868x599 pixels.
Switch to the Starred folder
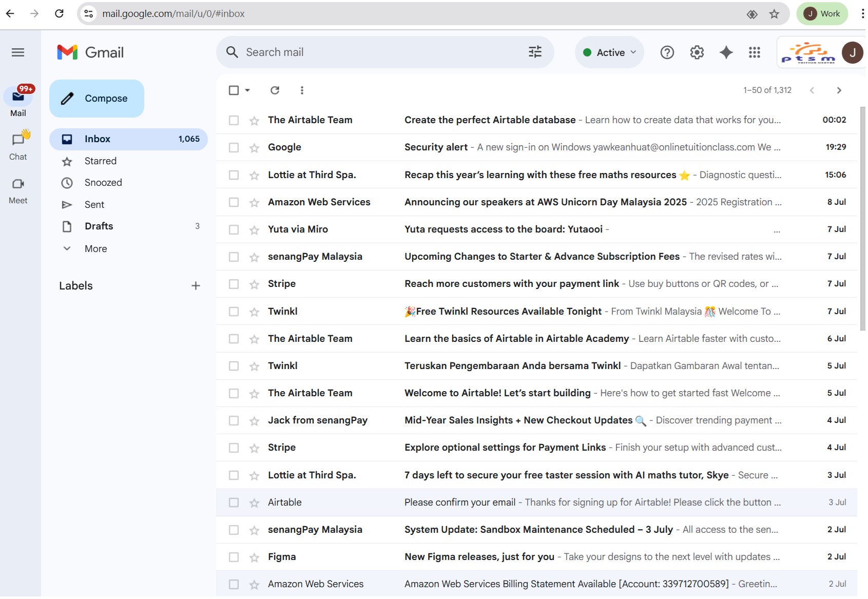pyautogui.click(x=101, y=161)
